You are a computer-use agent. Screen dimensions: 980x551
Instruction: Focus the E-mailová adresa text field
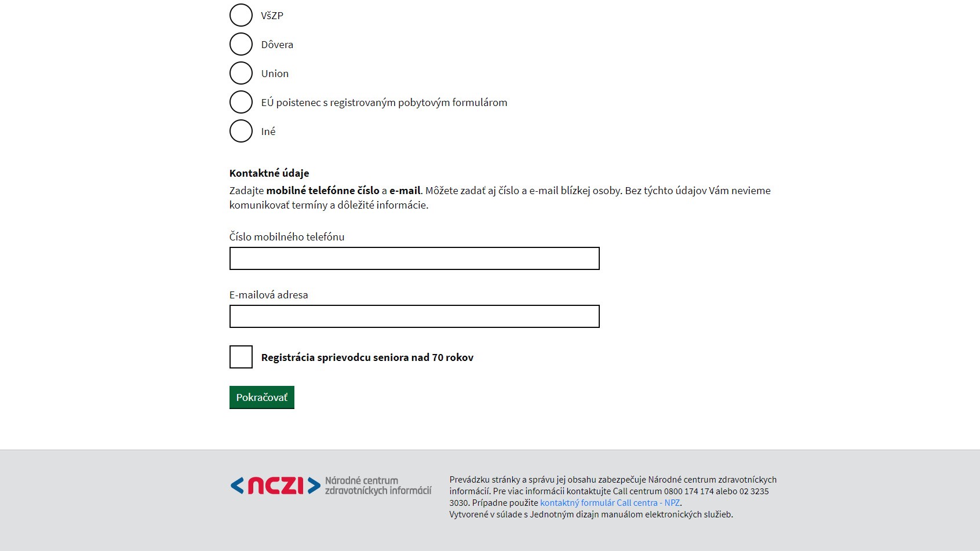tap(414, 316)
